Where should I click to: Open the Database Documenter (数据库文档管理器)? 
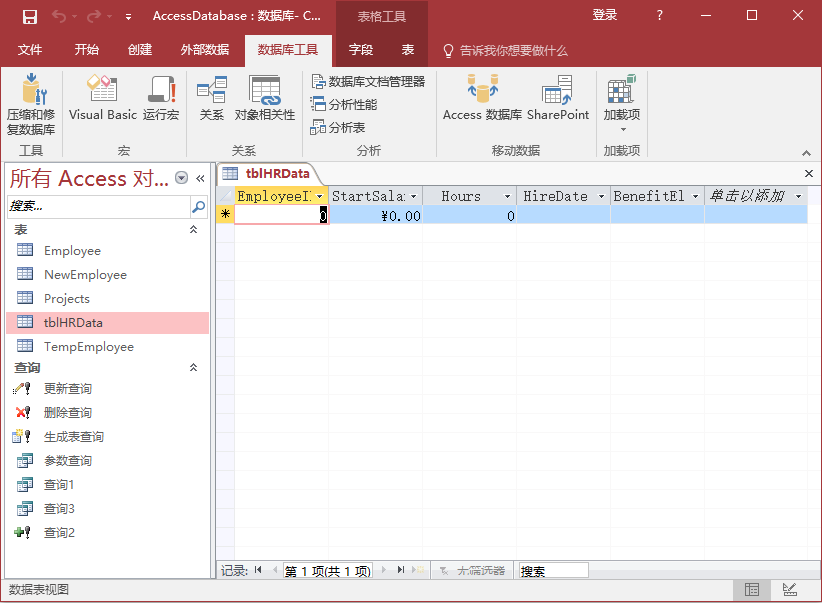pyautogui.click(x=369, y=82)
